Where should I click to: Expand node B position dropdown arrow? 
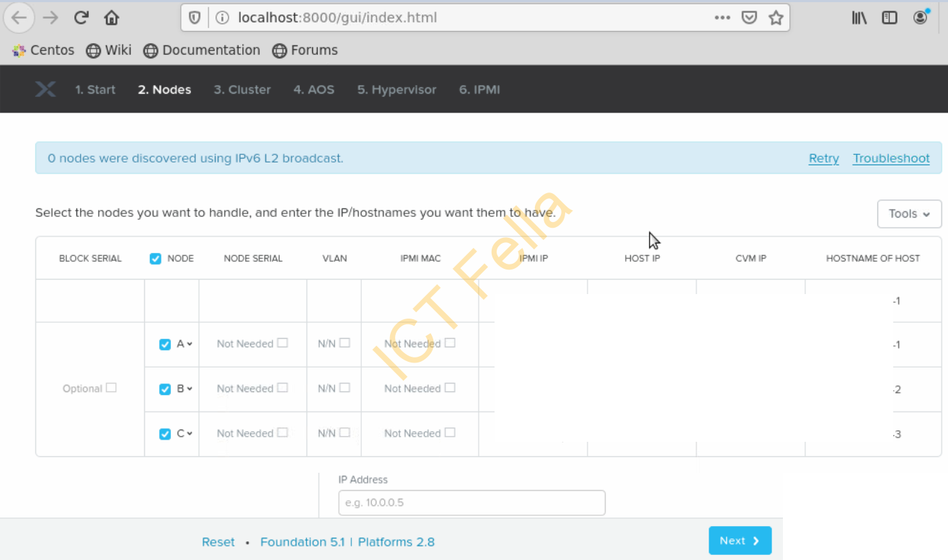tap(190, 389)
